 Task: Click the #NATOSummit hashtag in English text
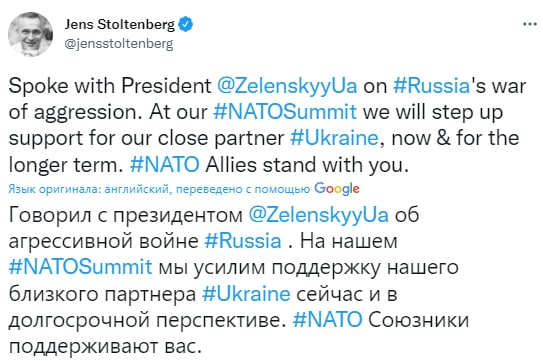coord(285,112)
